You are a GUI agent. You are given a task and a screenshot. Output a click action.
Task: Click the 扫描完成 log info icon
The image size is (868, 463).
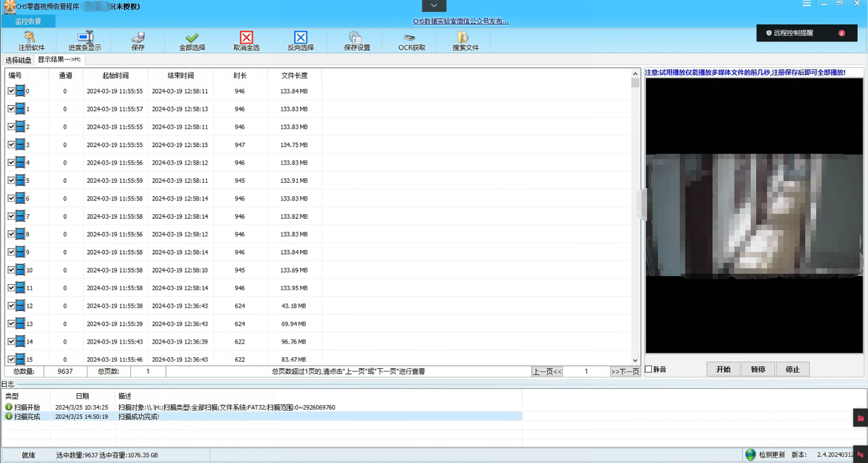[x=9, y=416]
